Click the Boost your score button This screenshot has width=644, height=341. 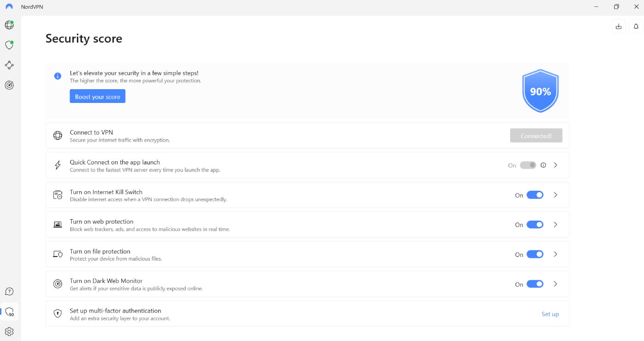98,97
